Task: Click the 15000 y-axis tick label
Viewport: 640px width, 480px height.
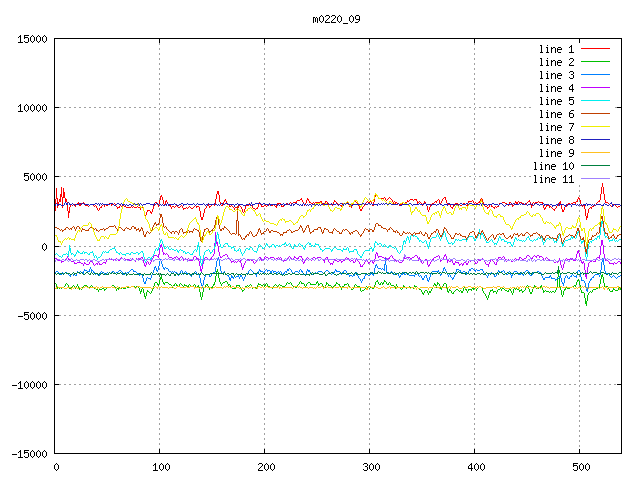Action: [32, 39]
